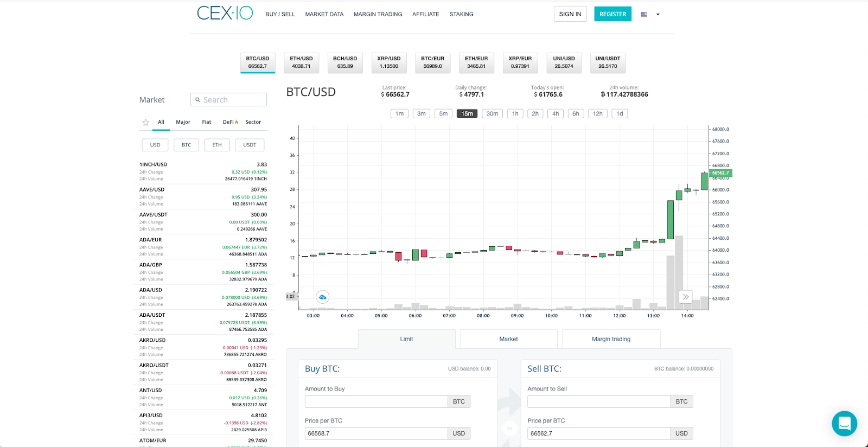The height and width of the screenshot is (447, 868).
Task: Select the BTC/EUR pair tile
Action: click(433, 62)
